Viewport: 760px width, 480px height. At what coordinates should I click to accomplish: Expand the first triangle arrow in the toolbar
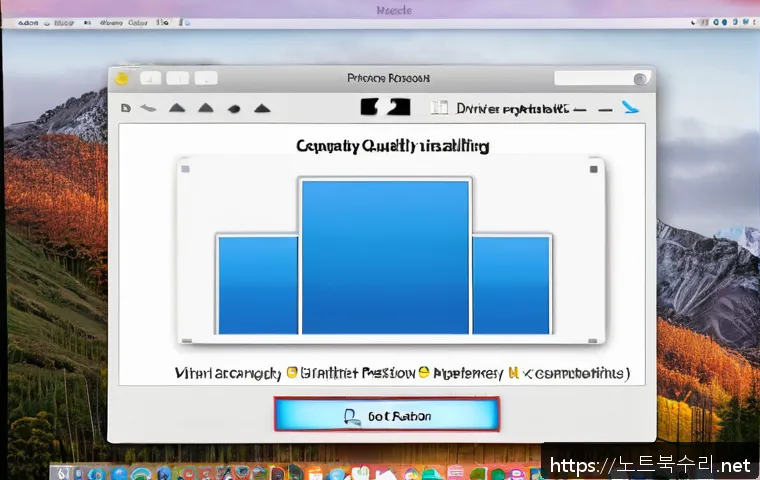click(x=176, y=107)
